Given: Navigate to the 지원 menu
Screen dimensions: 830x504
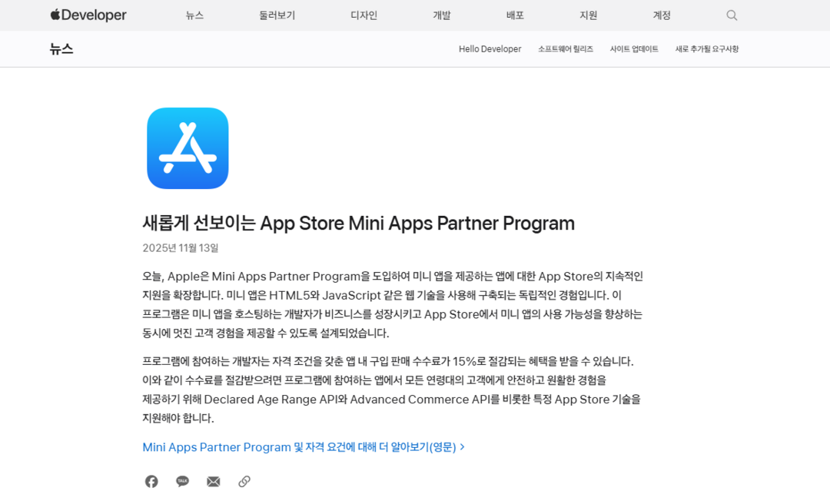Looking at the screenshot, I should pyautogui.click(x=588, y=15).
